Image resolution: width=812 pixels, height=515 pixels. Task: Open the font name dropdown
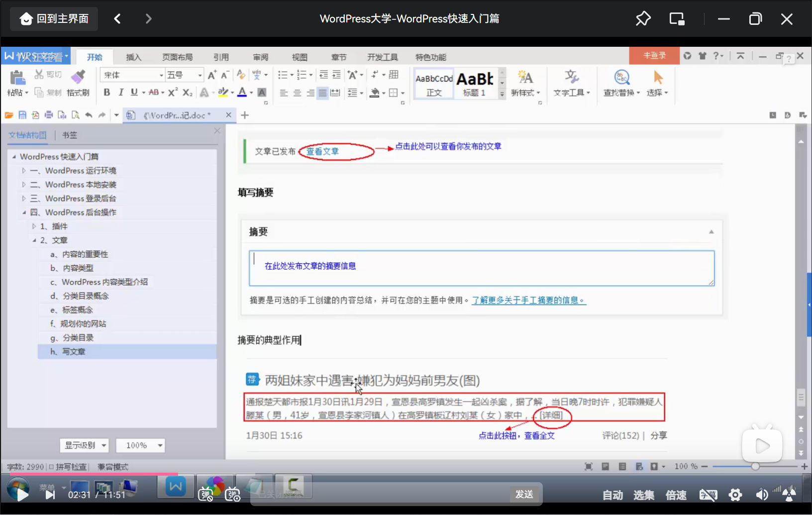161,75
